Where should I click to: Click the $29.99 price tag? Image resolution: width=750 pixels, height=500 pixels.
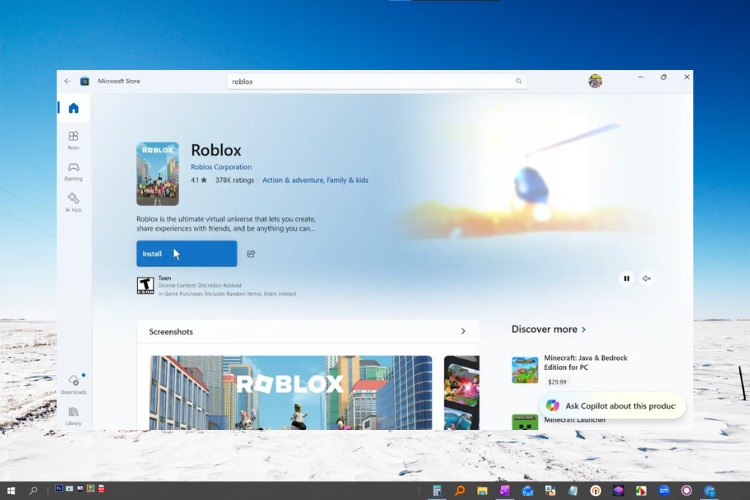tap(557, 382)
